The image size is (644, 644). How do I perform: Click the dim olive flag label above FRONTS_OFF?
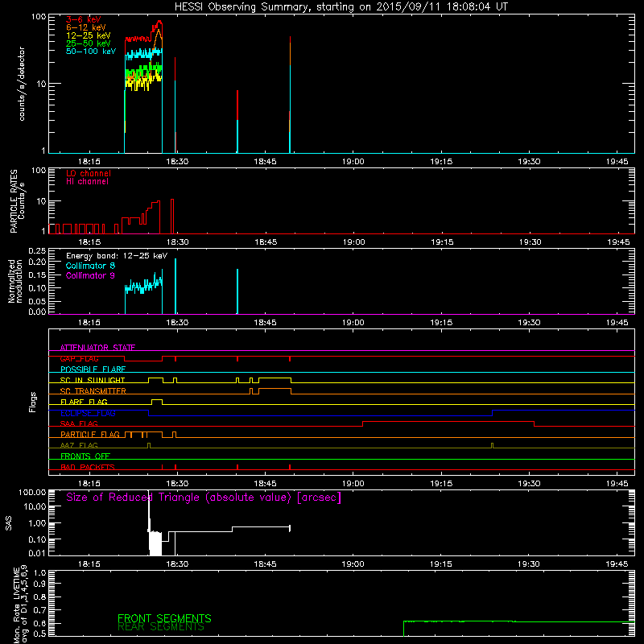point(79,445)
